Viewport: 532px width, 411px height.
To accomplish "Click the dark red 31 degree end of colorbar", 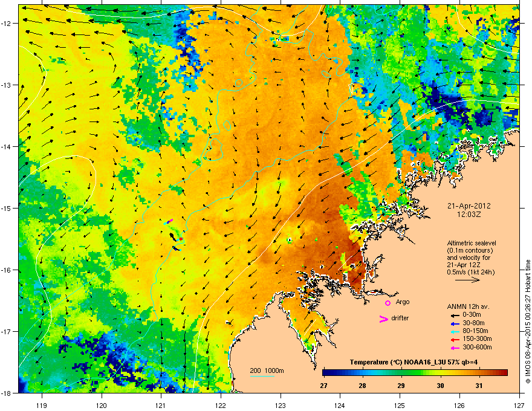I will pos(504,373).
